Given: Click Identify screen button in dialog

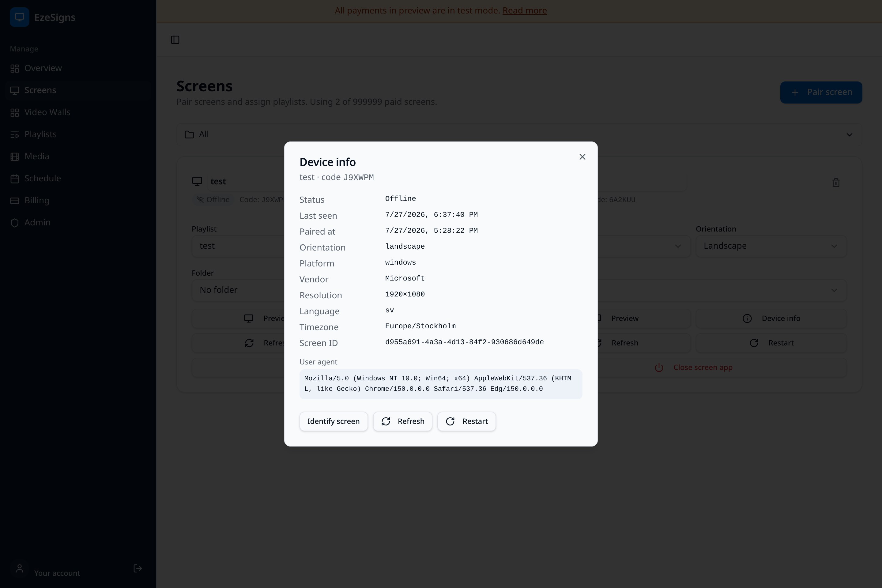Looking at the screenshot, I should pyautogui.click(x=334, y=421).
